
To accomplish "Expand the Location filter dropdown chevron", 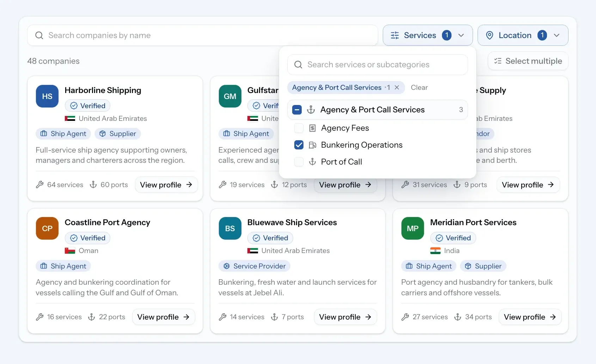I will click(557, 35).
